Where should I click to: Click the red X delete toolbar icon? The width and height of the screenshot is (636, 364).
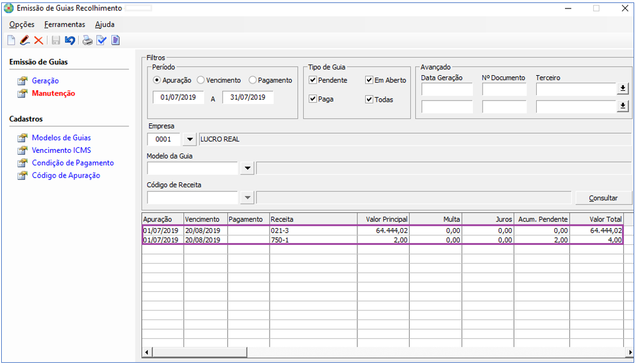point(39,40)
